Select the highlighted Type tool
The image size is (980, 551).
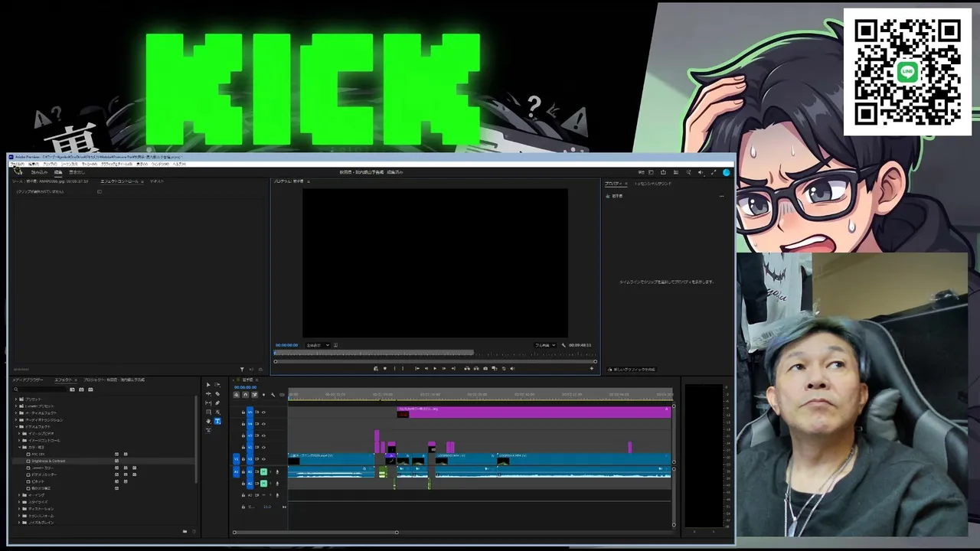pos(217,421)
